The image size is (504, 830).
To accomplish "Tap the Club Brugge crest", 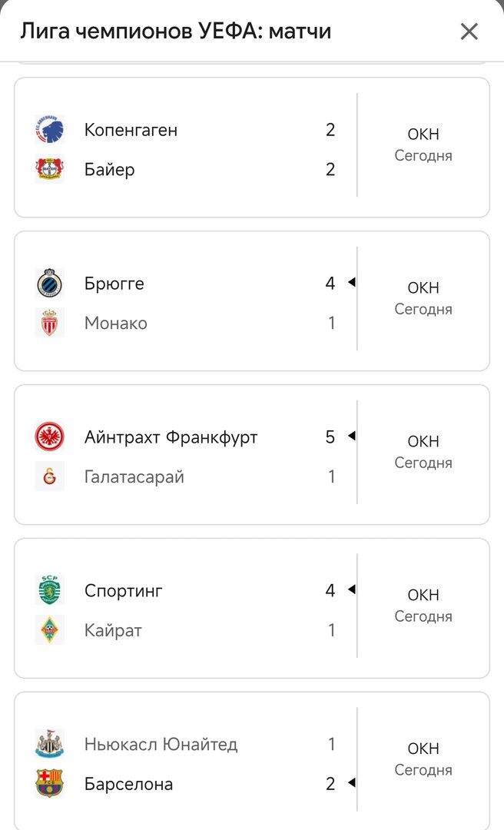I will click(x=50, y=284).
